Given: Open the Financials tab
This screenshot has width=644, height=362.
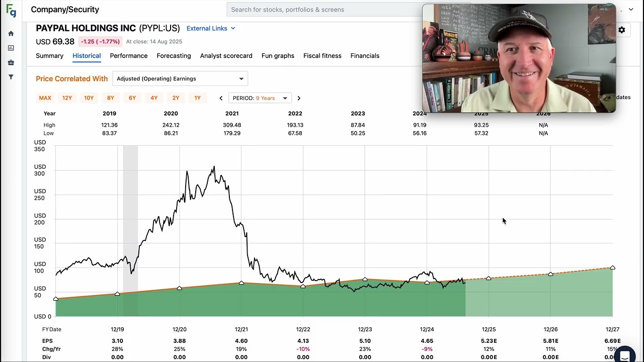Looking at the screenshot, I should pyautogui.click(x=365, y=56).
